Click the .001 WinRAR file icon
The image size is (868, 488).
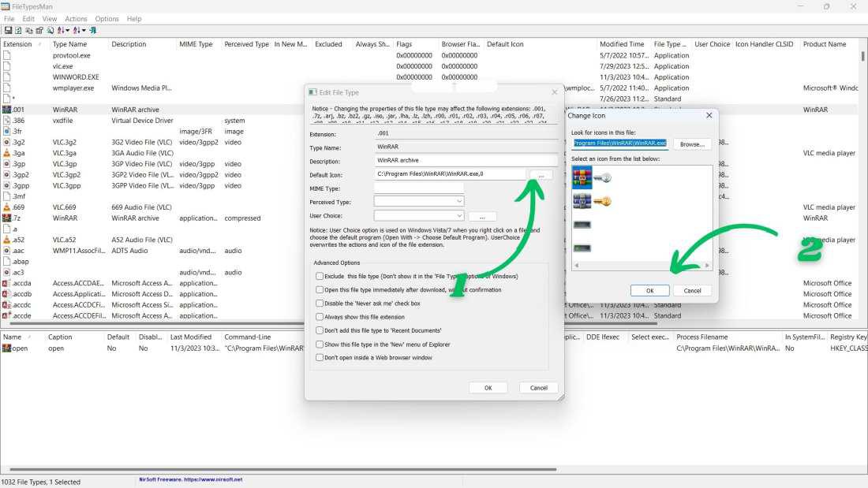click(x=6, y=110)
